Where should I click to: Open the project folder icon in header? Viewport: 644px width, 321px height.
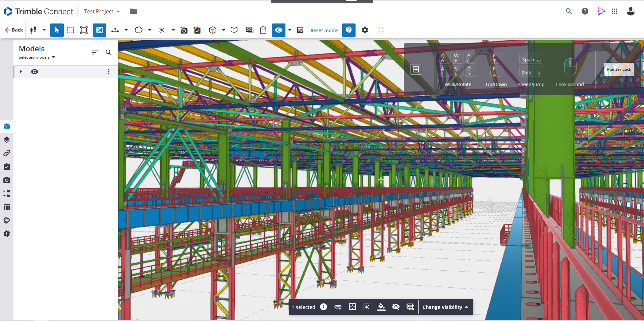click(x=133, y=11)
